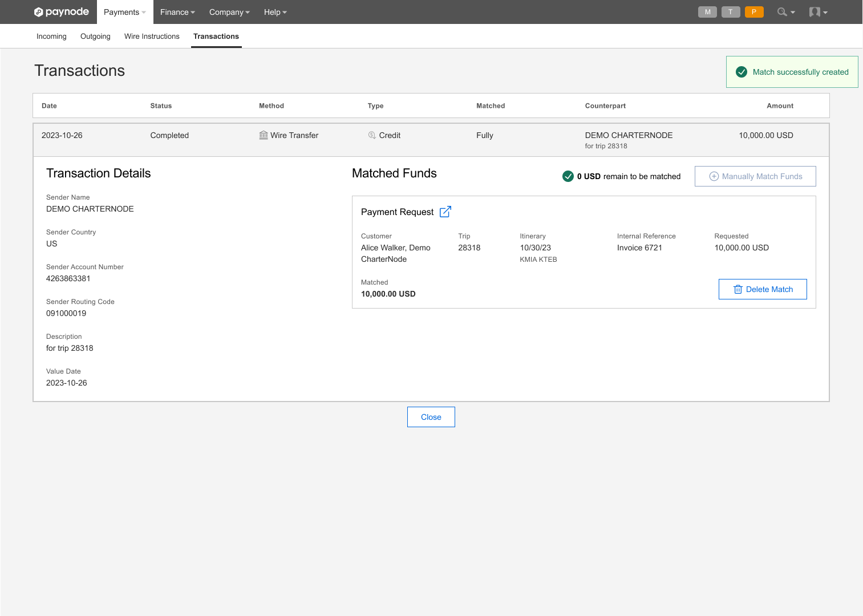The height and width of the screenshot is (616, 863).
Task: Click the Type column header
Action: (x=375, y=106)
